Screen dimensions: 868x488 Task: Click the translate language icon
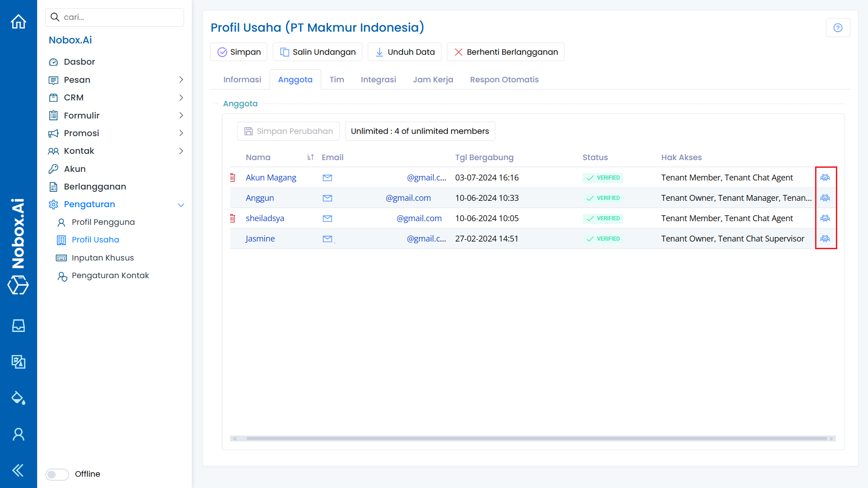coord(19,362)
